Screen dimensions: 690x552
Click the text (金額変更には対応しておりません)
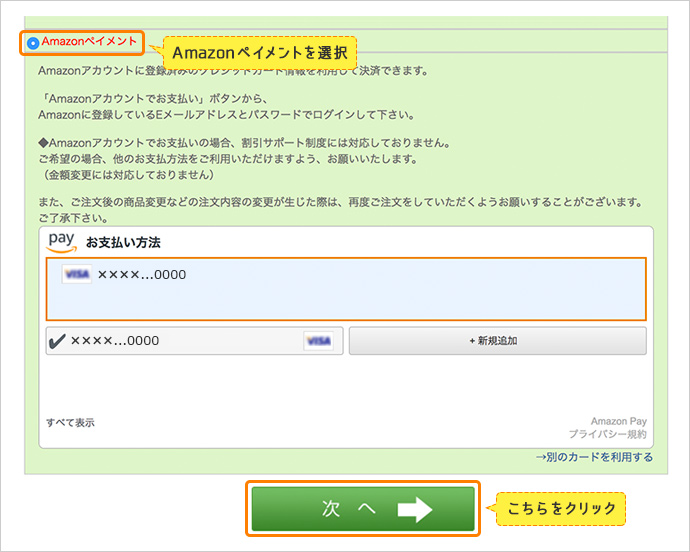(x=128, y=175)
